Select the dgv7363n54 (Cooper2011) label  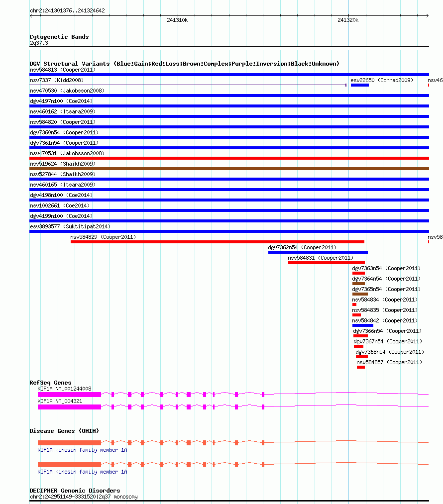(386, 268)
